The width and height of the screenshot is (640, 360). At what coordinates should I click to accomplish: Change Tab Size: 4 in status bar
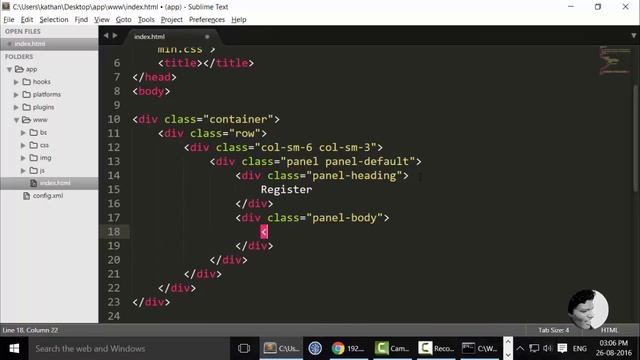tap(553, 330)
